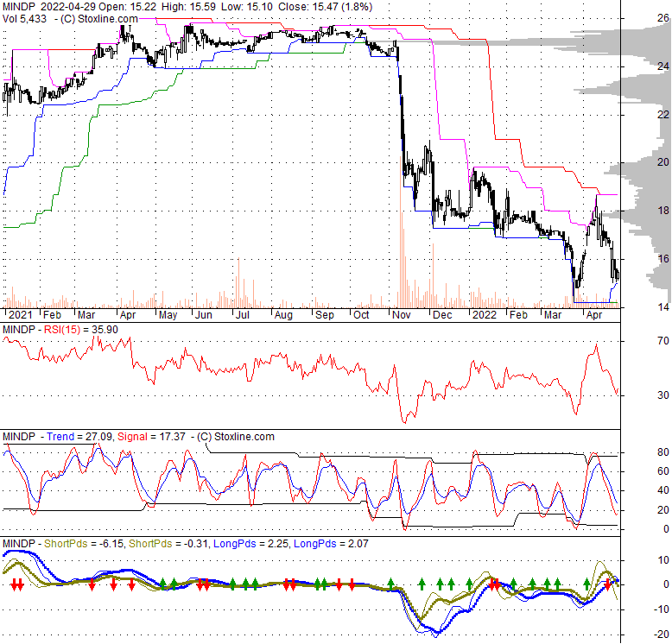Select the 'Jun' month axis label

[204, 315]
